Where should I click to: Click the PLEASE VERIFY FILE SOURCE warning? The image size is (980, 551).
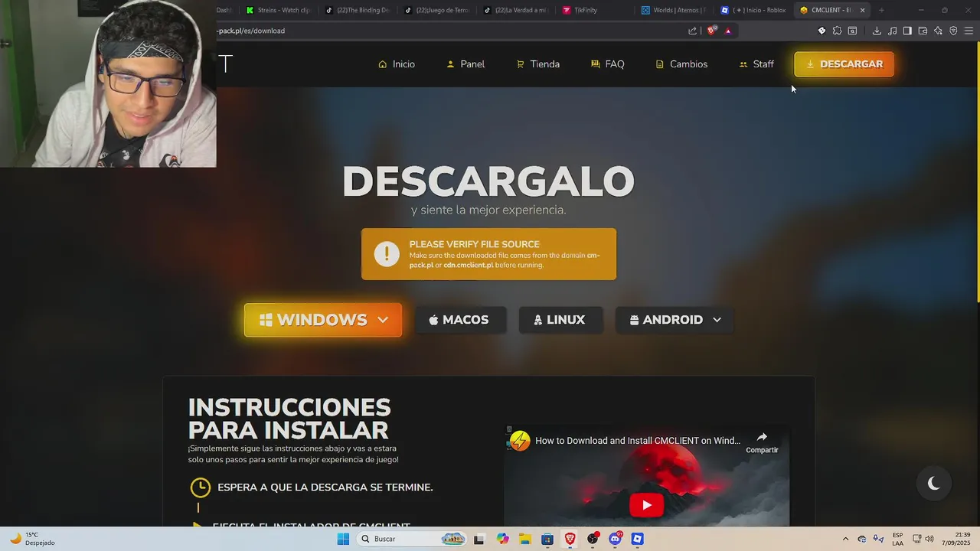488,254
